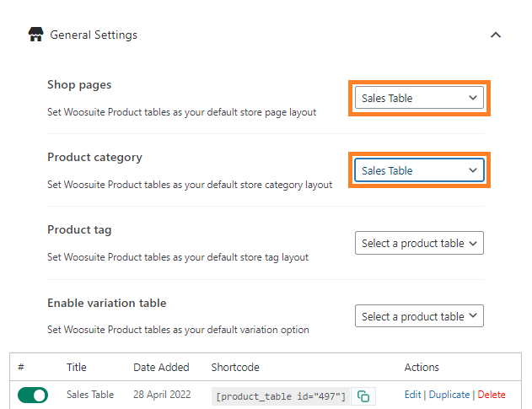Click the Date Added column header
The height and width of the screenshot is (409, 532).
coord(161,367)
